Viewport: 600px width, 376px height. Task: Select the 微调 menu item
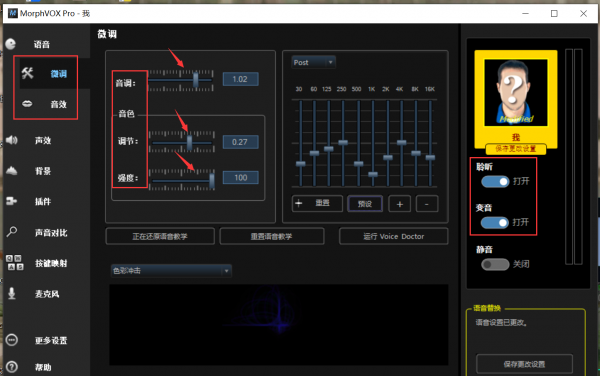(59, 73)
